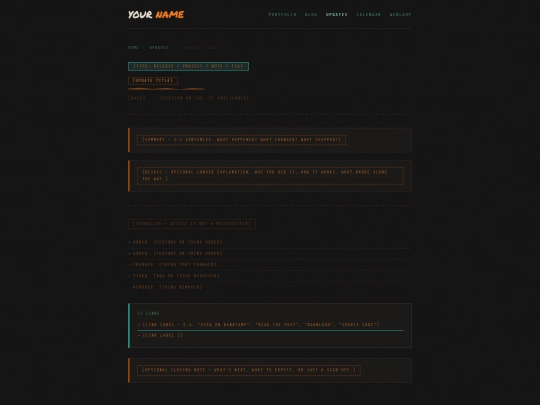Viewport: 540px width, 405px height.
Task: Click the Detail optional longer explanation block
Action: click(x=270, y=176)
